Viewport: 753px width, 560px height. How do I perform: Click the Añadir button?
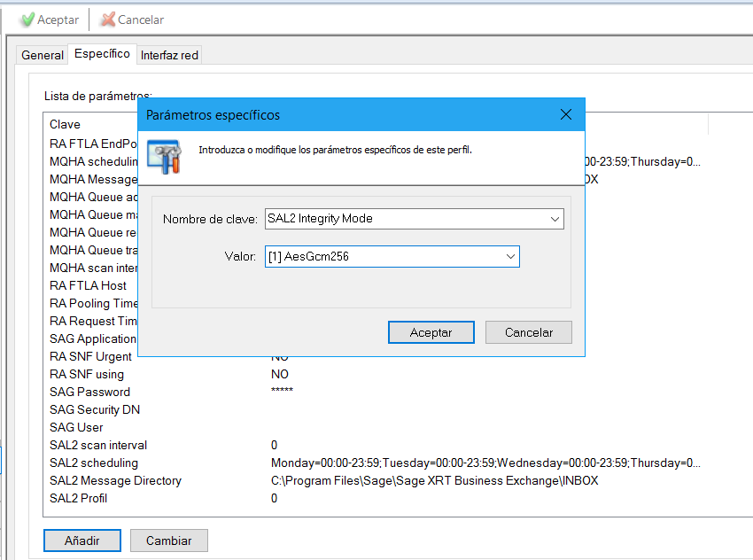tap(82, 541)
